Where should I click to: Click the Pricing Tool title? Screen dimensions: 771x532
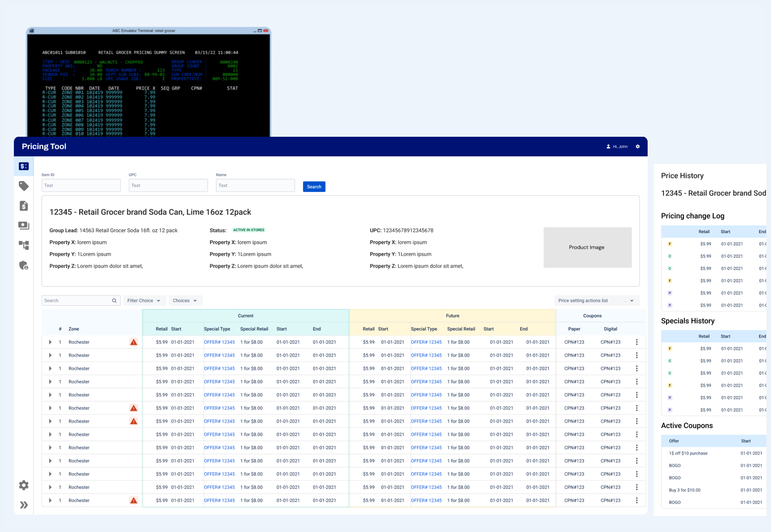[x=44, y=146]
